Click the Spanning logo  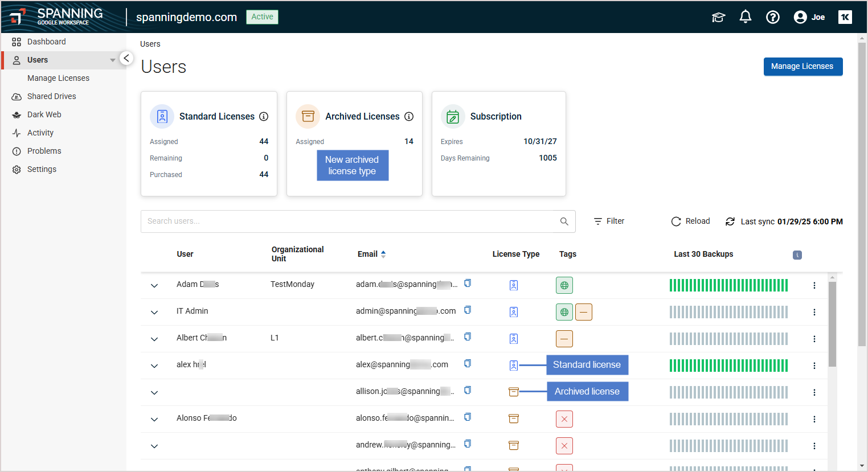(x=56, y=17)
